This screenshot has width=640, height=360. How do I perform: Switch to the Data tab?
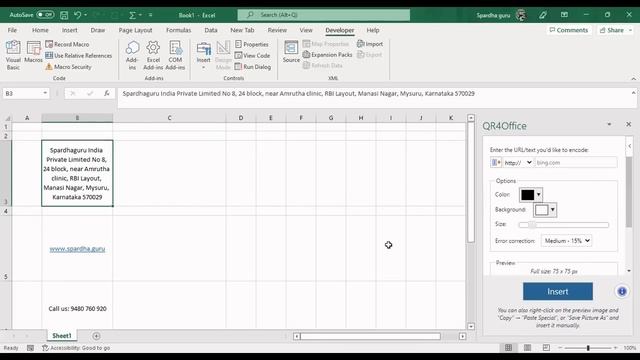[211, 30]
